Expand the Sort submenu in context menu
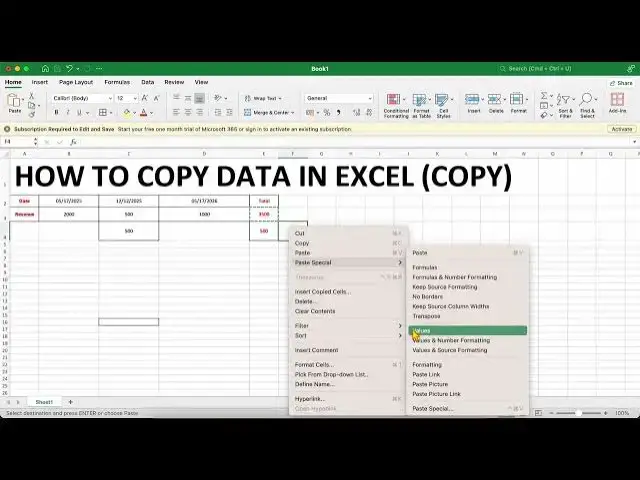Screen dimensions: 640x480 tap(348, 336)
